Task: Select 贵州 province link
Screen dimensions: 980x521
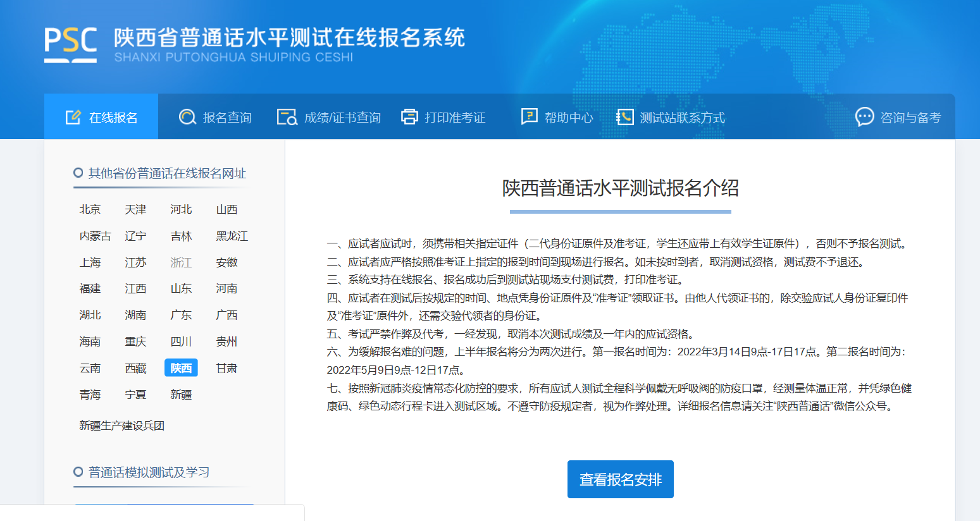Action: 226,341
